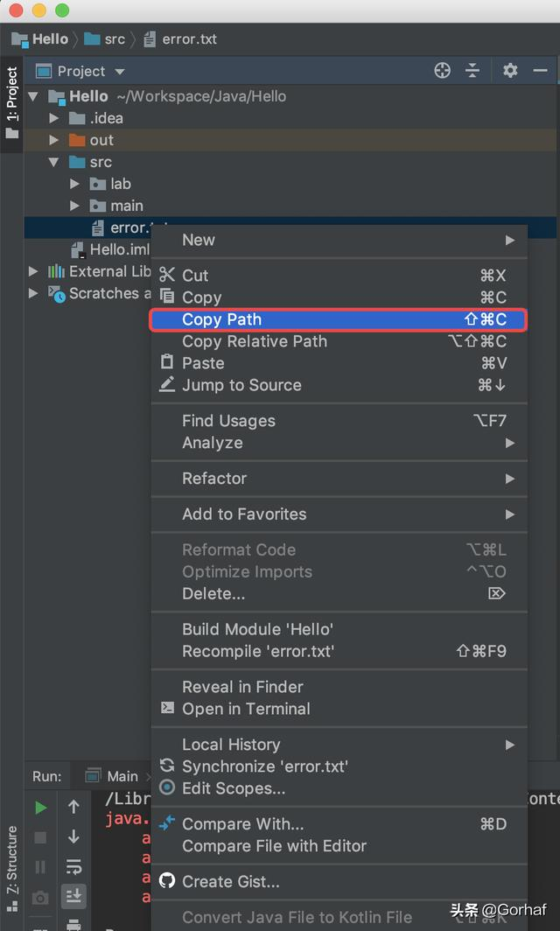This screenshot has height=931, width=560.
Task: Click the Hello breadcrumb in navigation bar
Action: click(x=40, y=39)
